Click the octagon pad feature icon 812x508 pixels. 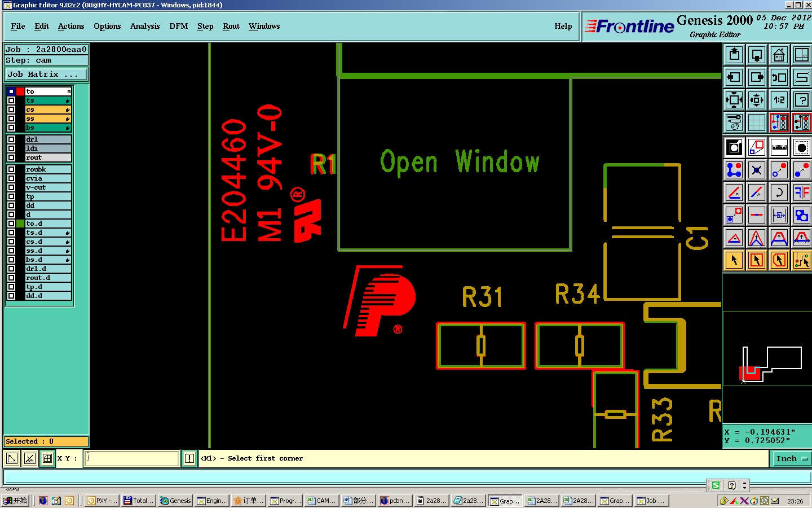point(801,147)
